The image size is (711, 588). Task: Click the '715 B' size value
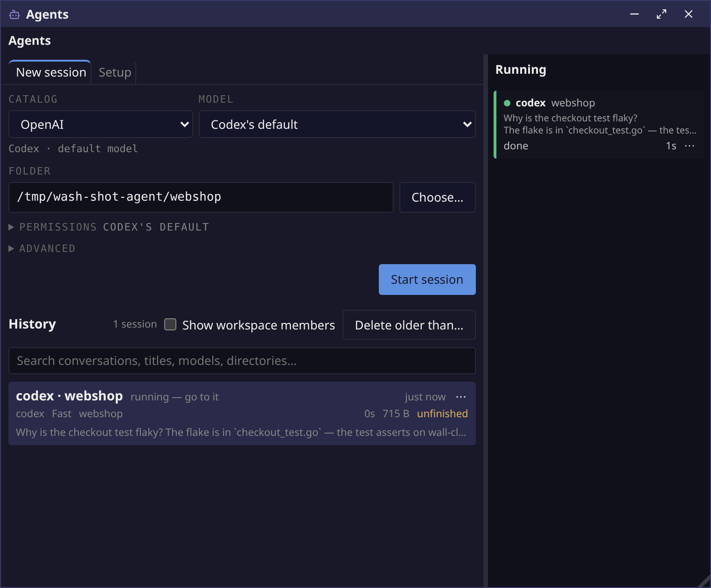tap(396, 413)
